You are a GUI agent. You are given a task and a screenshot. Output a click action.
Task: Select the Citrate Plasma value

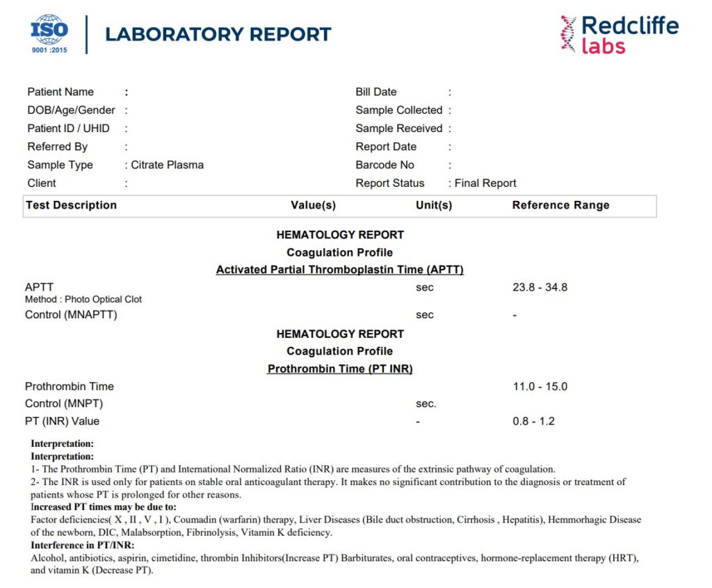[x=167, y=165]
